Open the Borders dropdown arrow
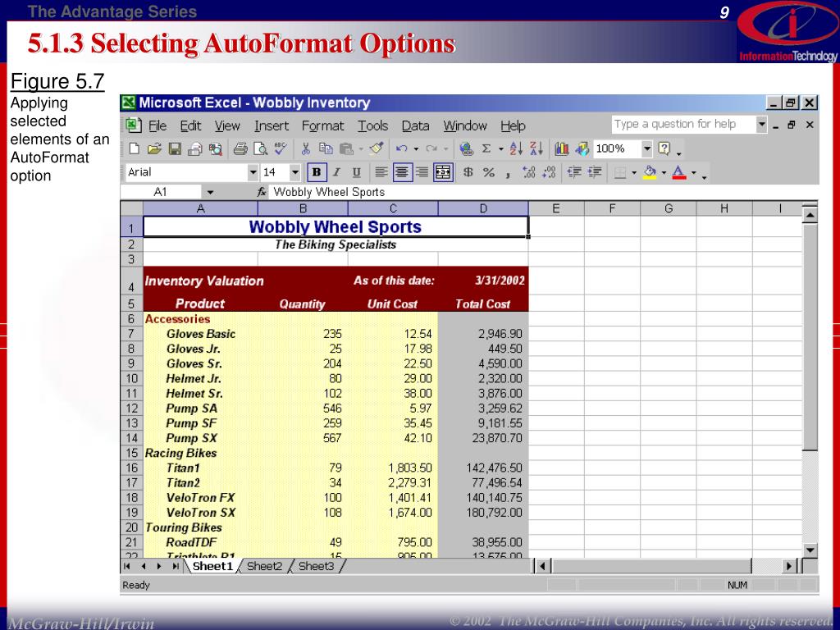Viewport: 840px width, 630px height. [x=634, y=172]
